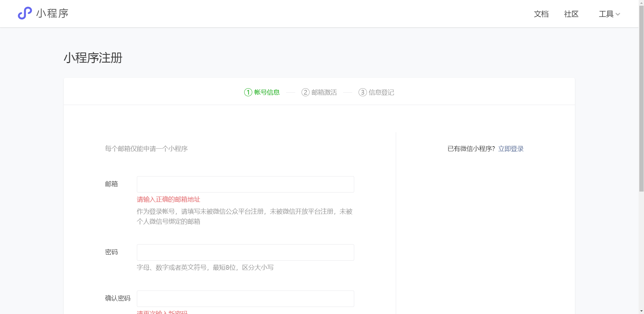Click the 请输入正确的邮箱地址 error text
This screenshot has height=314, width=644.
[168, 199]
